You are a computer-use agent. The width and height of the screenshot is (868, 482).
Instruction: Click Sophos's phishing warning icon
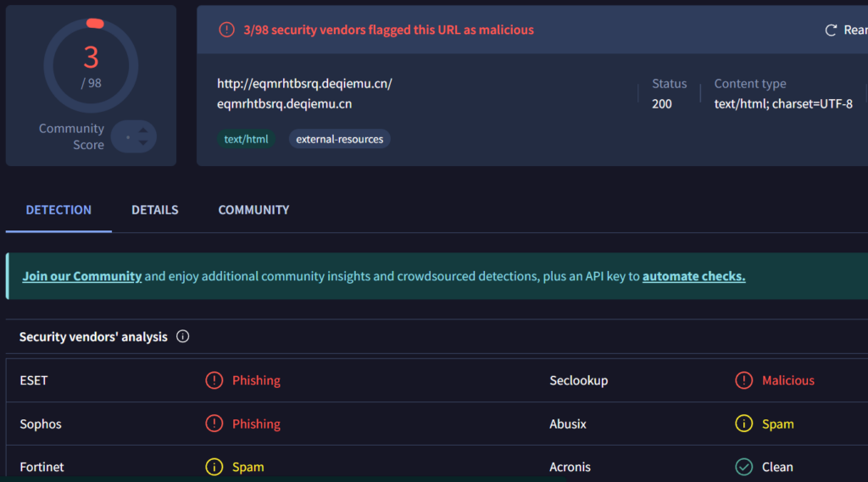click(x=214, y=424)
